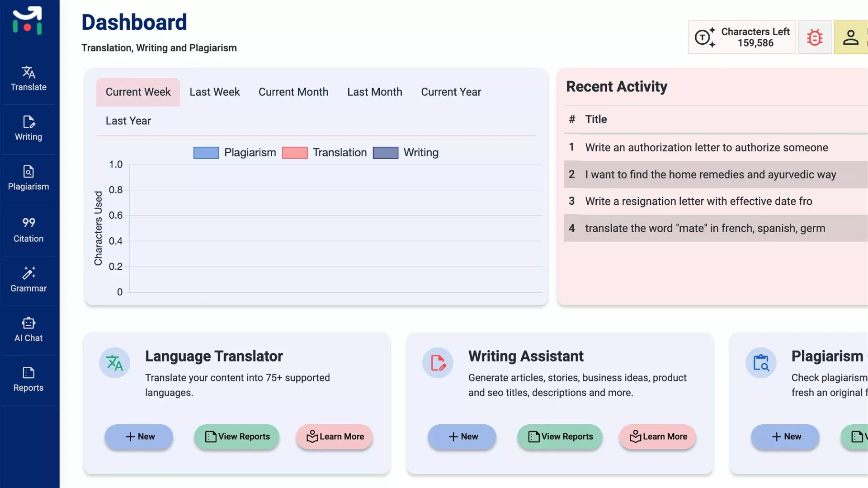The width and height of the screenshot is (868, 488).
Task: Switch to the Current Month tab
Action: 293,92
